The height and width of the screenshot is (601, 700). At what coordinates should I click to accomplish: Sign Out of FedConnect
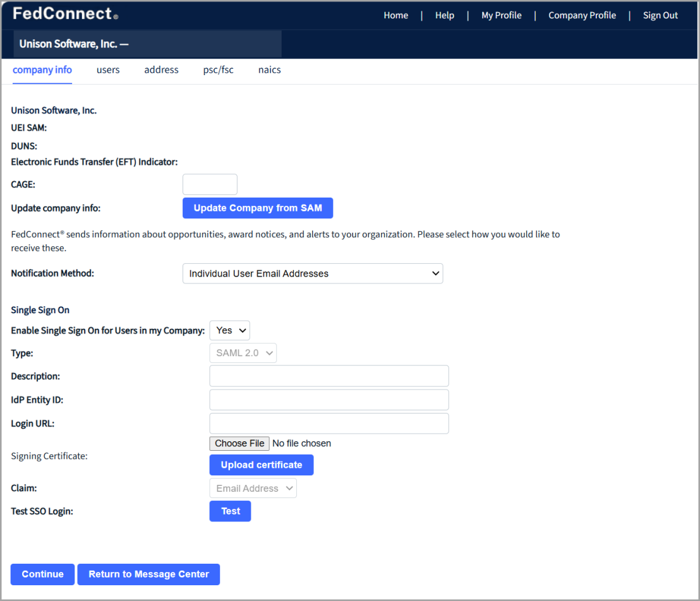[660, 15]
